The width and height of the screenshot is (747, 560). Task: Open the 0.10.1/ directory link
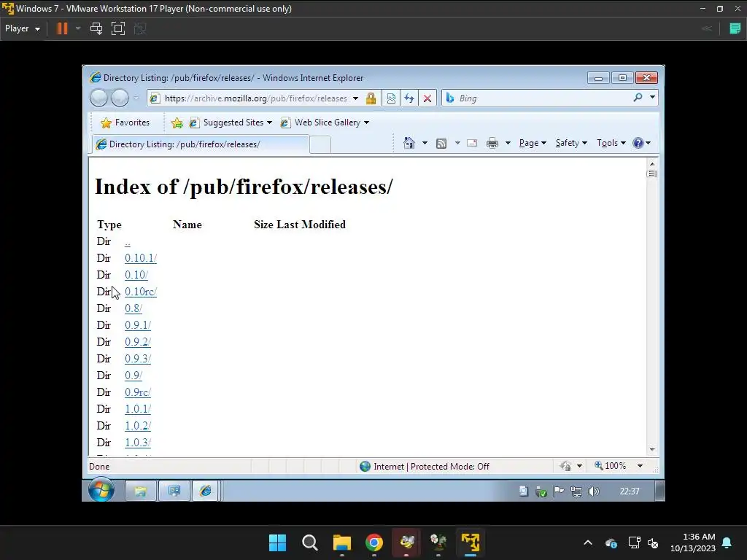141,258
